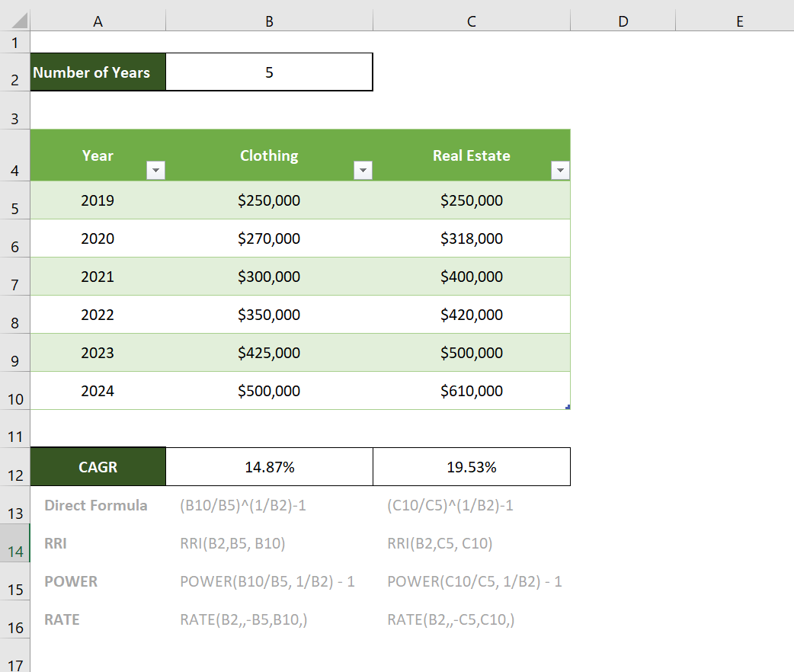Click row 12 header

point(14,466)
